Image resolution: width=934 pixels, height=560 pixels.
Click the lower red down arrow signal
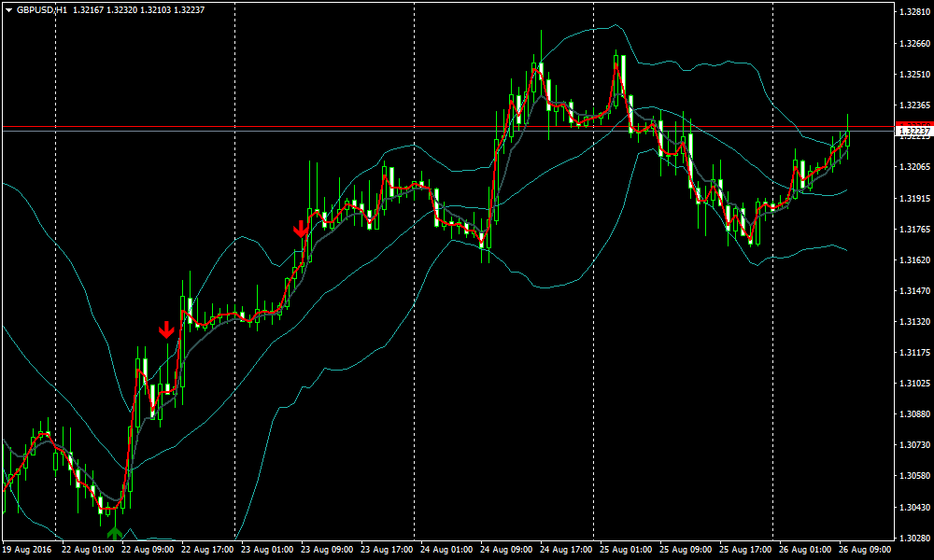click(x=166, y=329)
